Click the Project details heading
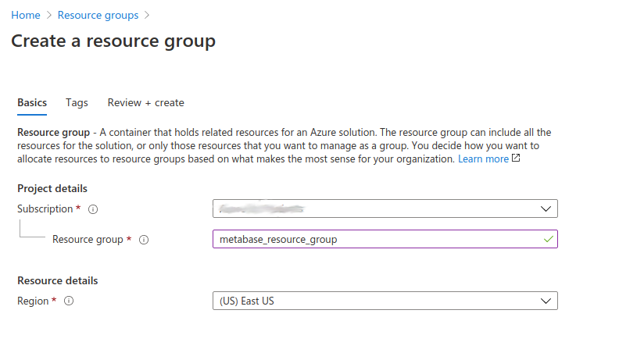Screen dimensions: 644x360 click(52, 188)
